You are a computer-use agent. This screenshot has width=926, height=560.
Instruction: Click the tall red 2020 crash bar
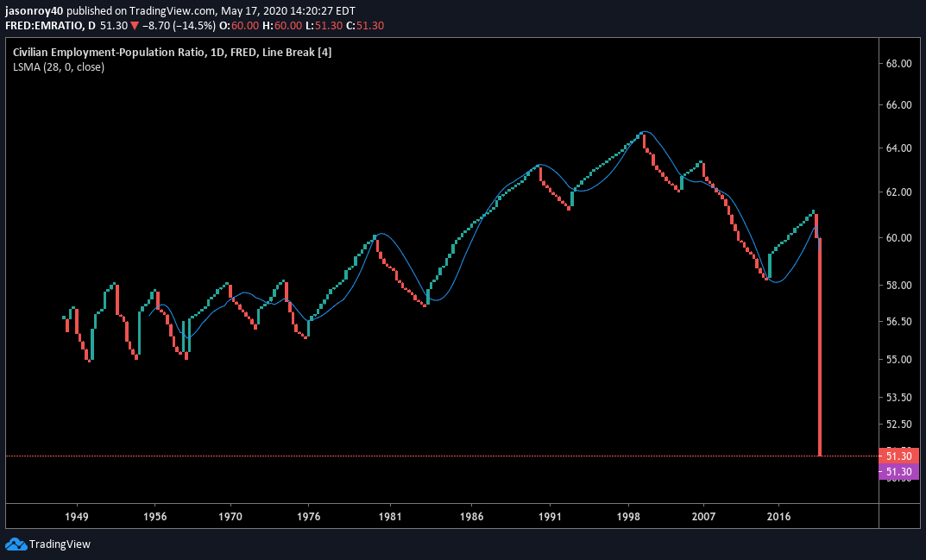[x=820, y=347]
